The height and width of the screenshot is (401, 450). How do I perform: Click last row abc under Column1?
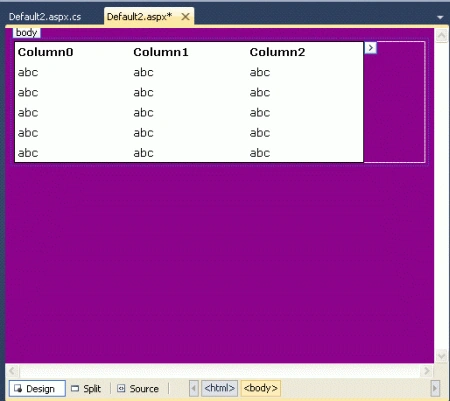(x=144, y=153)
